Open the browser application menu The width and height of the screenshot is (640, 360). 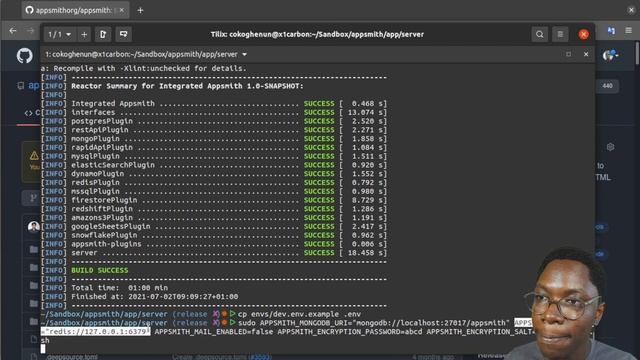click(629, 31)
